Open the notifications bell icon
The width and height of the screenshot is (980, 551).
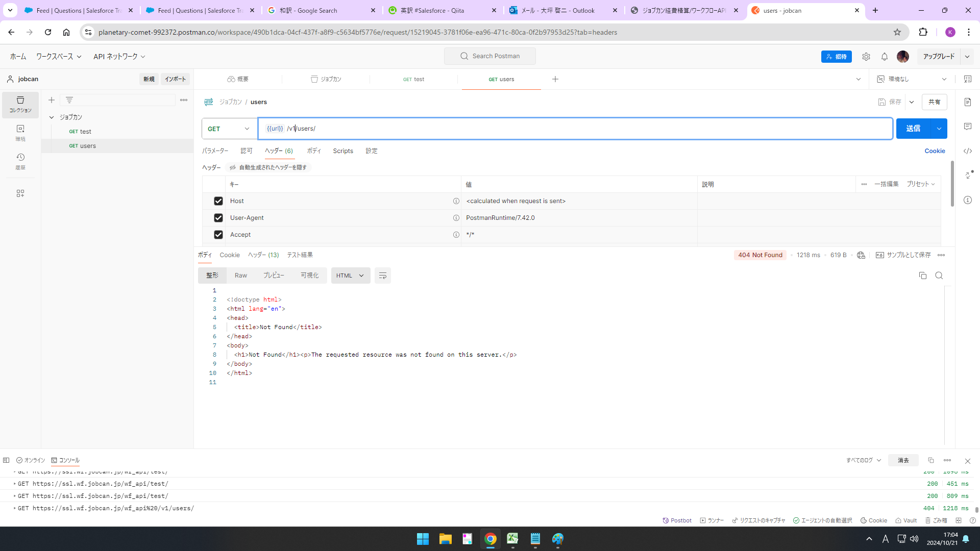click(885, 57)
